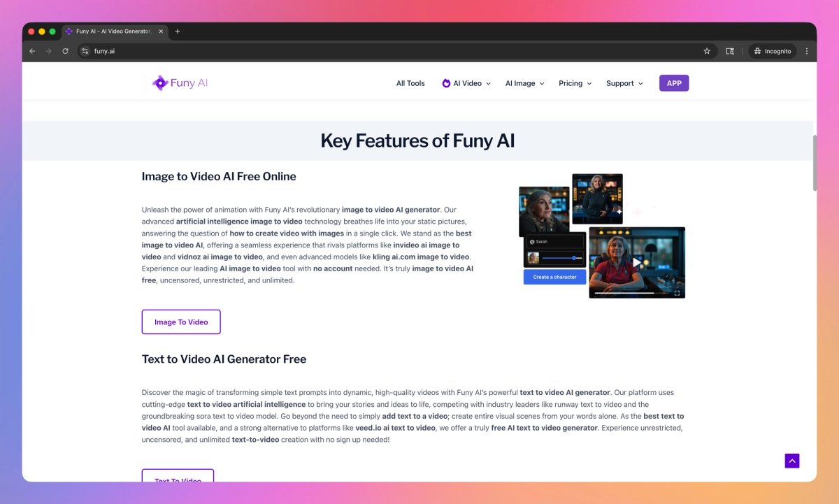Click the Sarah name input field
Screen dimensions: 839x504
point(554,241)
